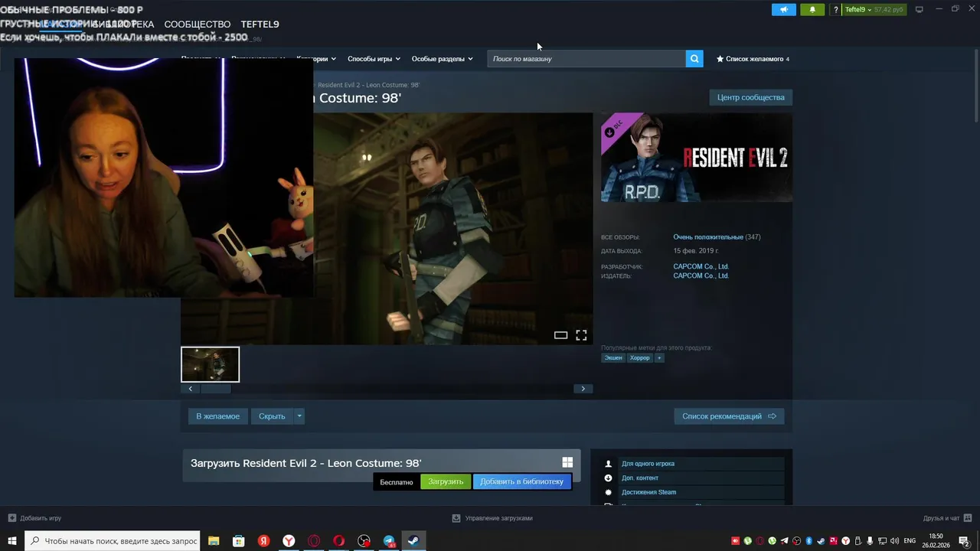Click the question mark help icon
This screenshot has width=980, height=551.
tap(836, 9)
